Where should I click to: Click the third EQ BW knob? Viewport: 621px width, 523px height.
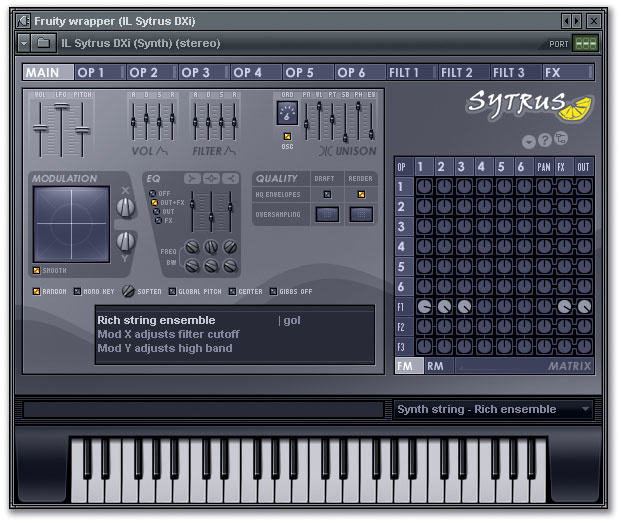pos(230,266)
